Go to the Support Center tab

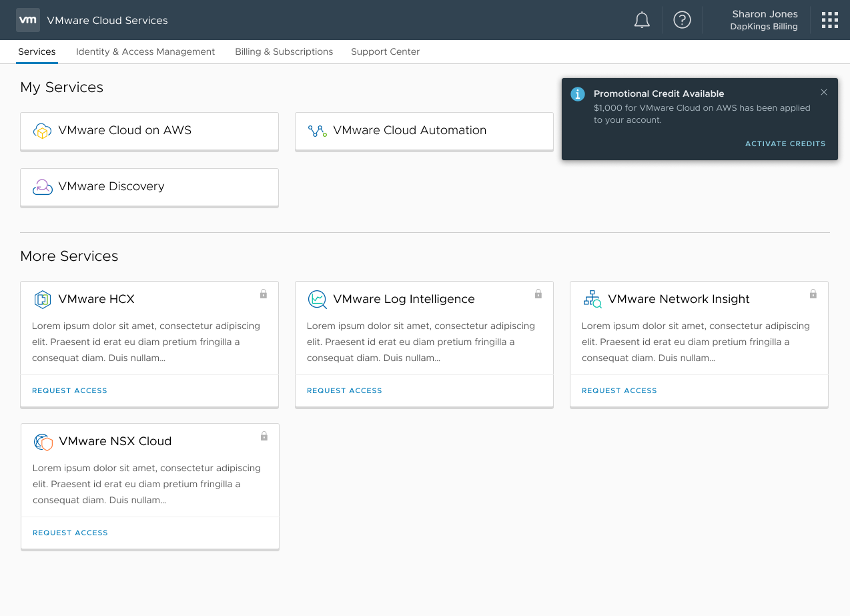coord(385,51)
